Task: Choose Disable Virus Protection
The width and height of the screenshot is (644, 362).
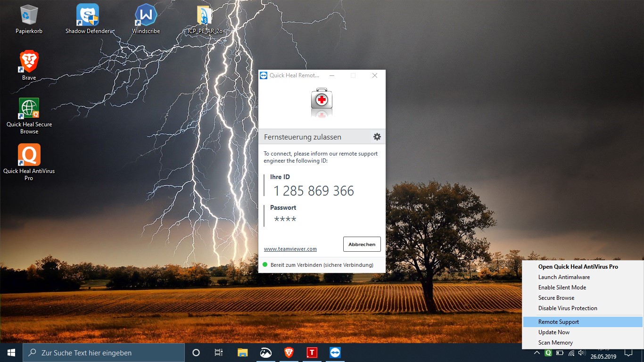Action: (x=583, y=308)
